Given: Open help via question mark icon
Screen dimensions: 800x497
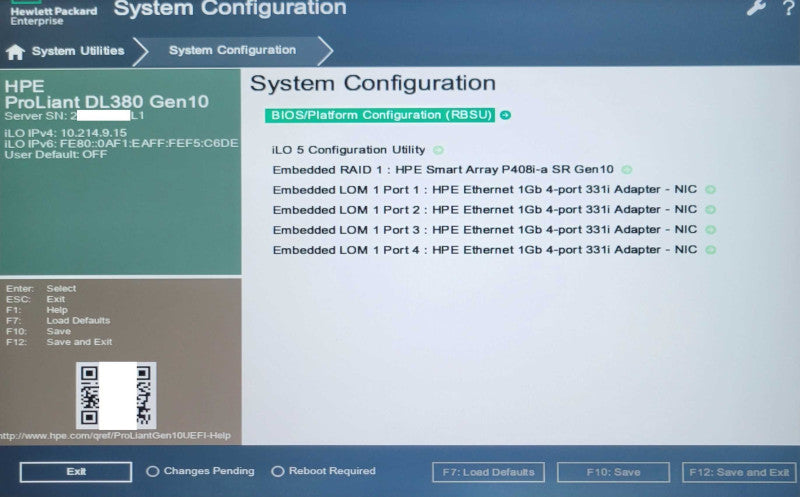Looking at the screenshot, I should click(x=788, y=8).
